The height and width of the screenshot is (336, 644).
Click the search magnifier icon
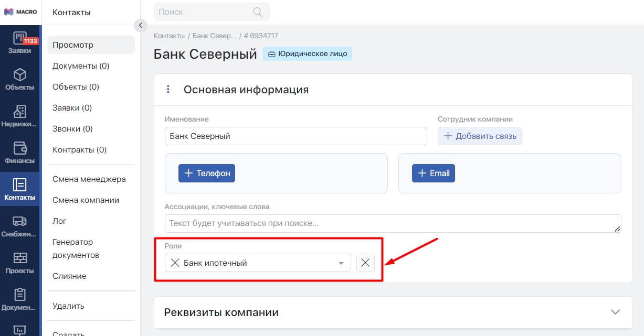(x=257, y=12)
